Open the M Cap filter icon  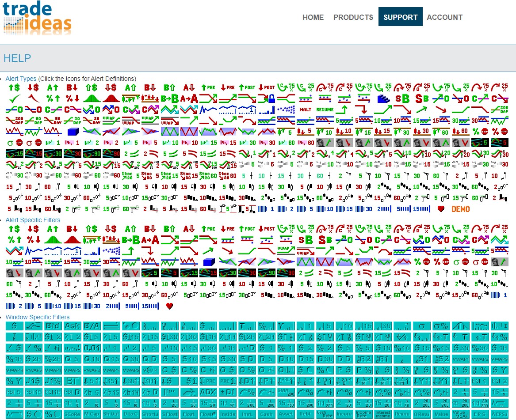pos(92,414)
